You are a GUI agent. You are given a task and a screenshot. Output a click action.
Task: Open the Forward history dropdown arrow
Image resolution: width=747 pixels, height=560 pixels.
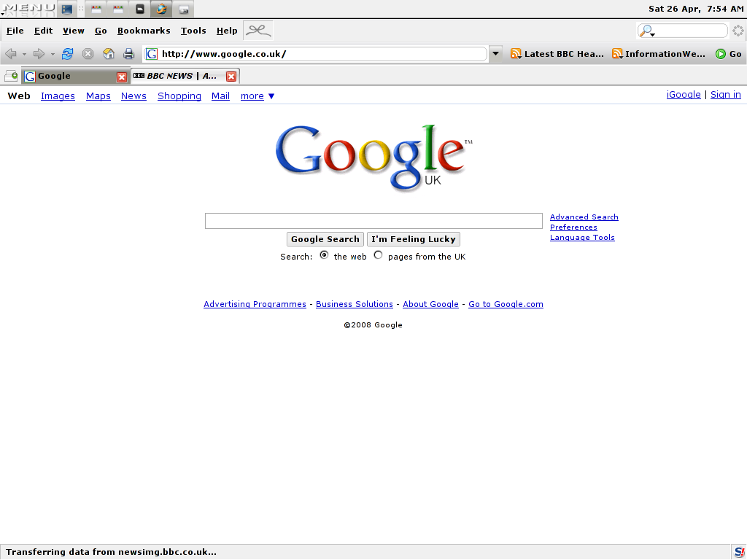tap(53, 54)
